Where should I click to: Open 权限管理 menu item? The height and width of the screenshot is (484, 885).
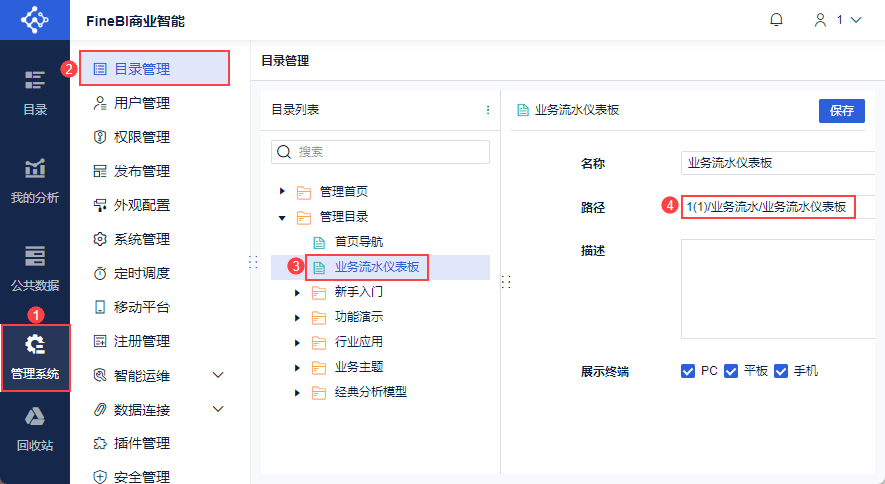(x=142, y=137)
